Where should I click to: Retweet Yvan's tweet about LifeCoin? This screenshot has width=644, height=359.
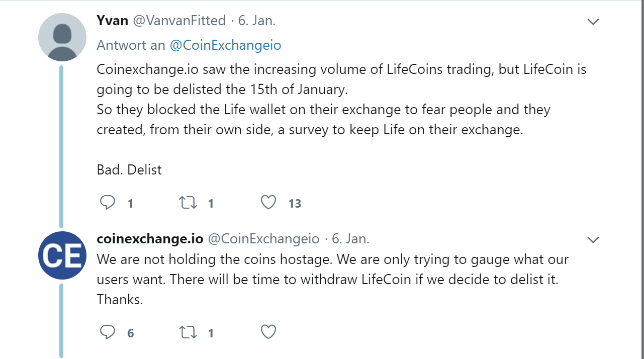click(x=189, y=203)
